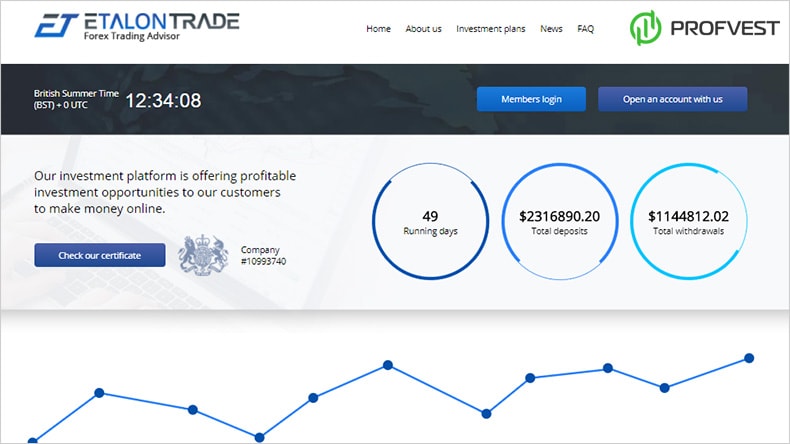Click the Forex Trading Advisor tagline
The image size is (790, 444).
[x=131, y=36]
